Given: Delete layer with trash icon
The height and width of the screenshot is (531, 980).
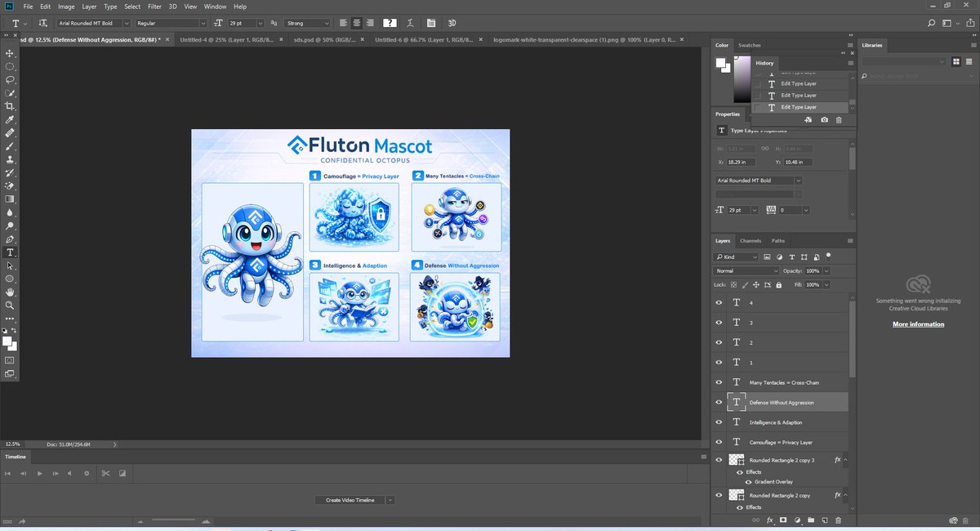Looking at the screenshot, I should (839, 520).
